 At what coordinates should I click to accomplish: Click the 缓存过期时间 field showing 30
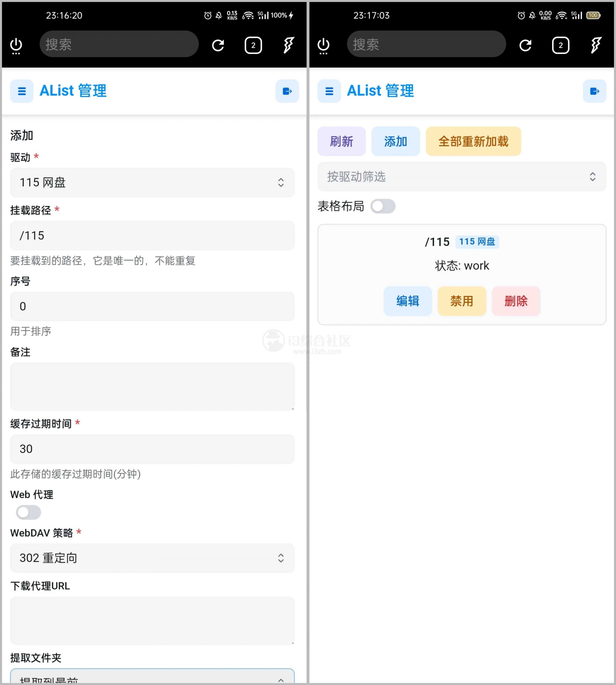(152, 449)
